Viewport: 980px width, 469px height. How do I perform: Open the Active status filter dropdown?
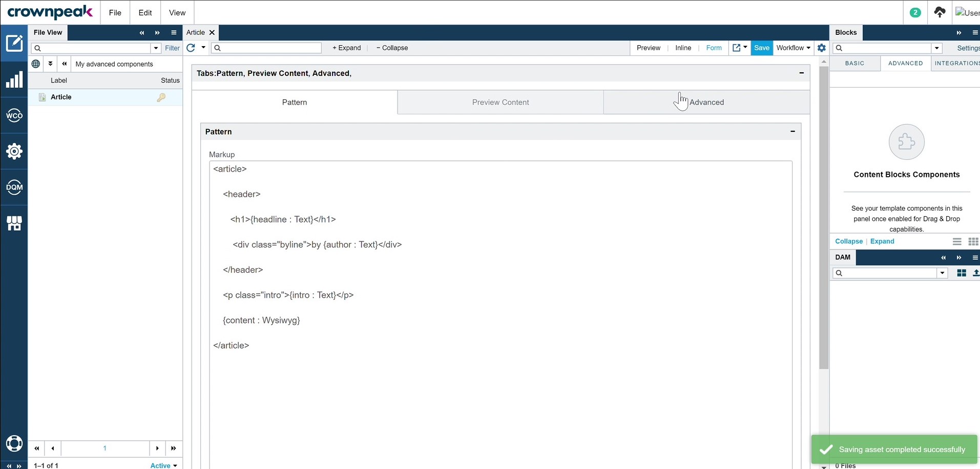click(164, 465)
